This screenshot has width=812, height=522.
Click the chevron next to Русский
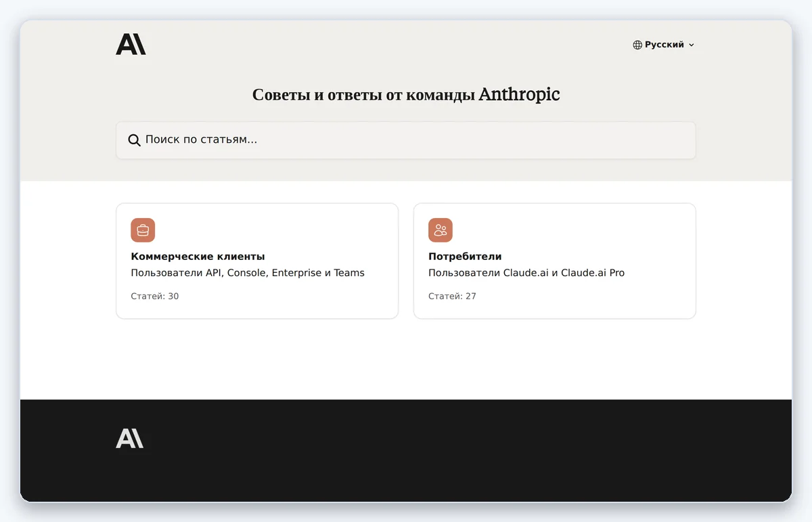pyautogui.click(x=691, y=45)
